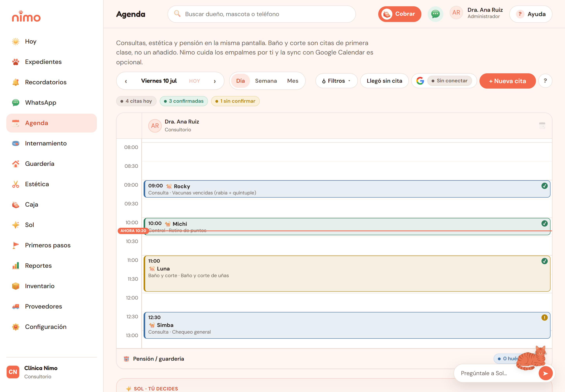Screen dimensions: 565x392
Task: Open Configuración gear icon
Action: click(16, 327)
